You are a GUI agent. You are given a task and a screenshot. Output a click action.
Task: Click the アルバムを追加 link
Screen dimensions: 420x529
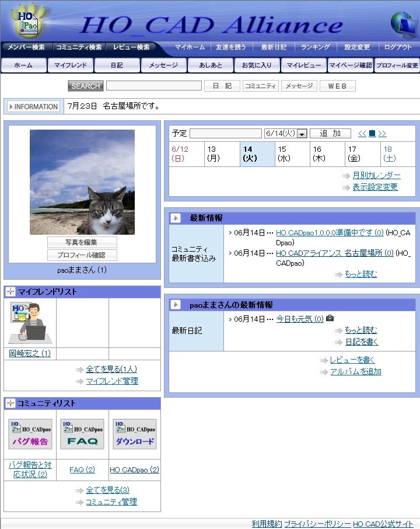[x=356, y=372]
